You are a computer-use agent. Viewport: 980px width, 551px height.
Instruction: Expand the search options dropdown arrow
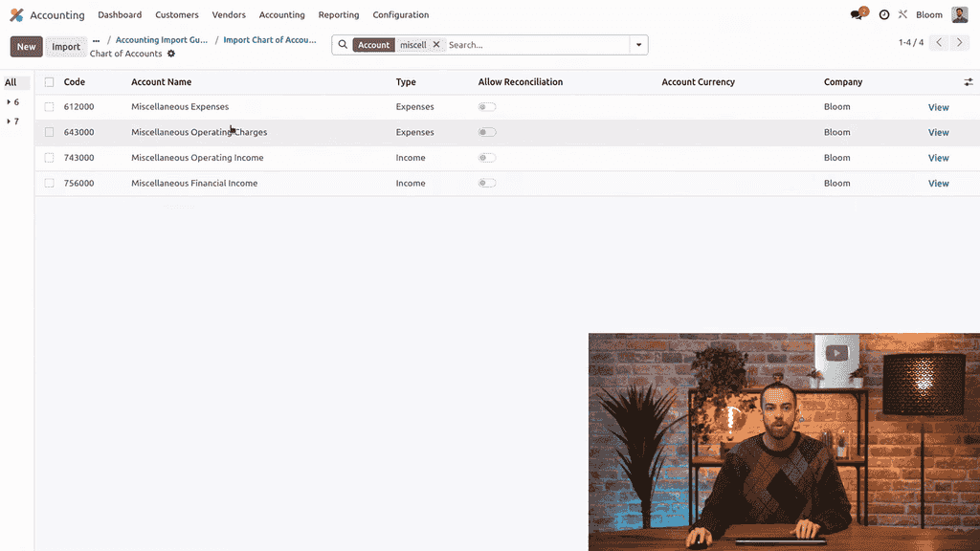pyautogui.click(x=638, y=45)
